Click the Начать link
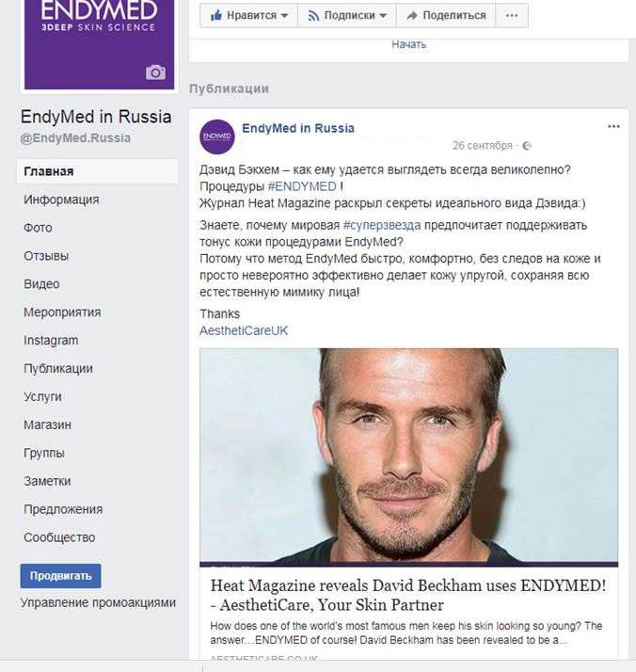 (x=408, y=44)
